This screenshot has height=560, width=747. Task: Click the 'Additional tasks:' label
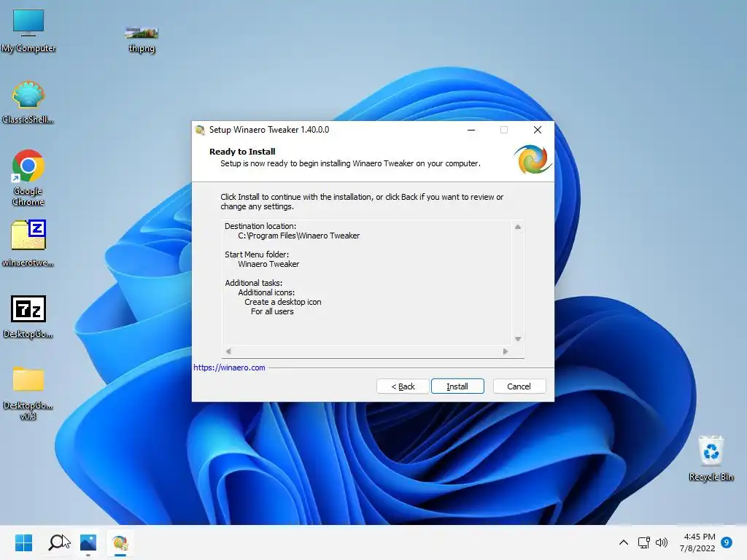click(x=253, y=283)
